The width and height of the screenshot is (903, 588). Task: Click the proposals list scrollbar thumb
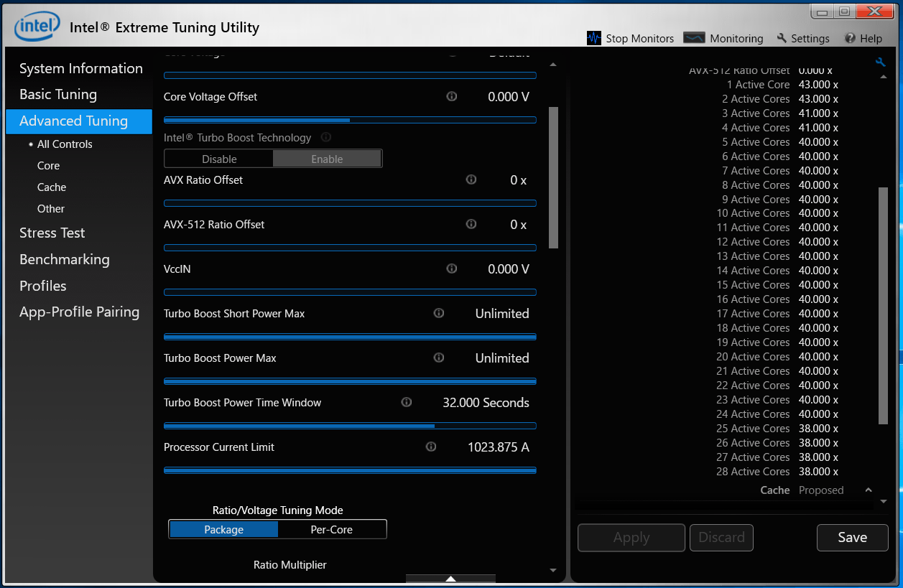click(883, 306)
